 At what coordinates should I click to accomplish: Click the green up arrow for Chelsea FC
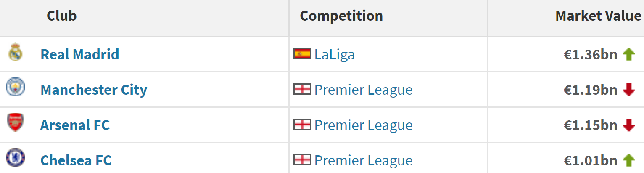tap(628, 160)
